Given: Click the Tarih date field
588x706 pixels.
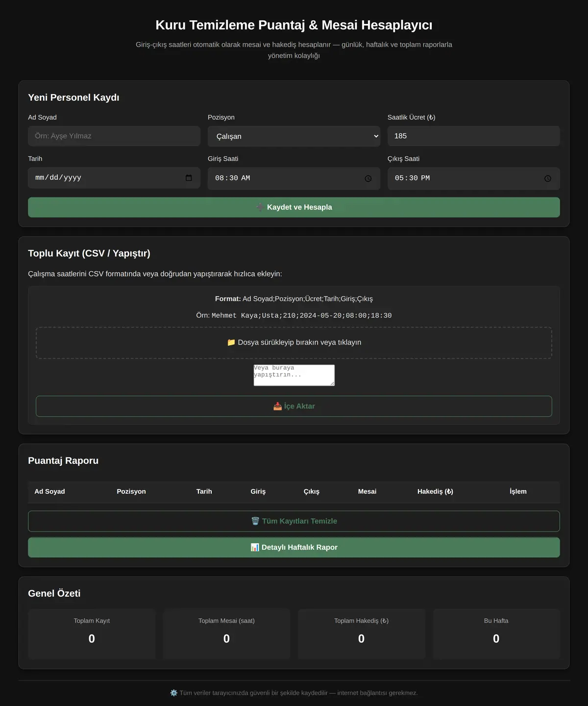Looking at the screenshot, I should tap(114, 178).
